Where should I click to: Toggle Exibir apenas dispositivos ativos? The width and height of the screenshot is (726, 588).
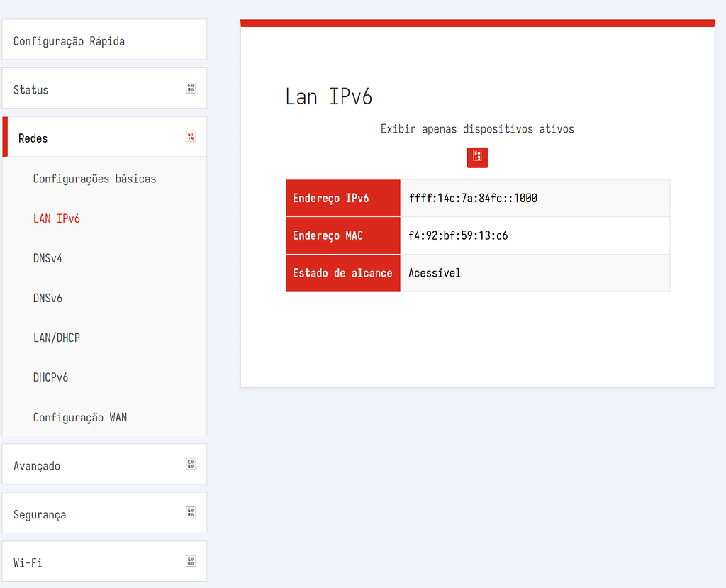pyautogui.click(x=476, y=157)
